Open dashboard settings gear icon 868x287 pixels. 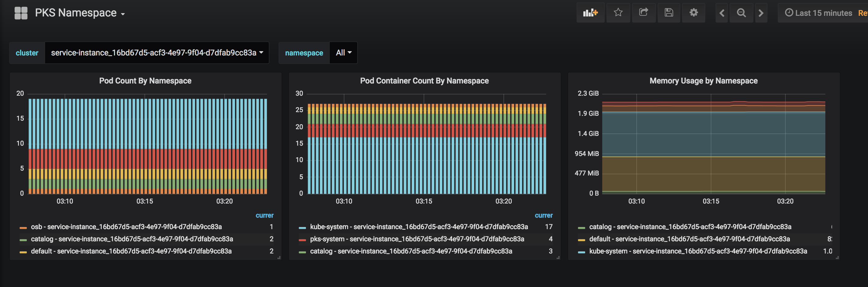point(694,13)
